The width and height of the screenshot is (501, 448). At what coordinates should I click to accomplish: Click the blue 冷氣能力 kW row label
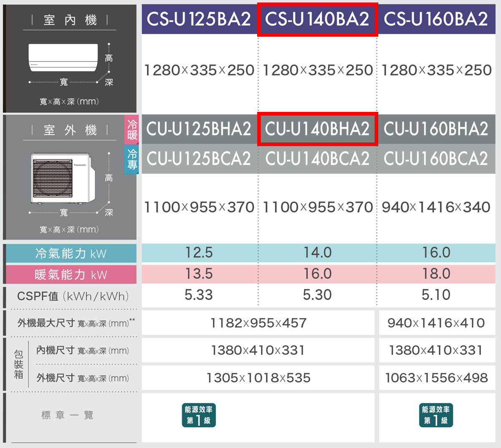[71, 253]
